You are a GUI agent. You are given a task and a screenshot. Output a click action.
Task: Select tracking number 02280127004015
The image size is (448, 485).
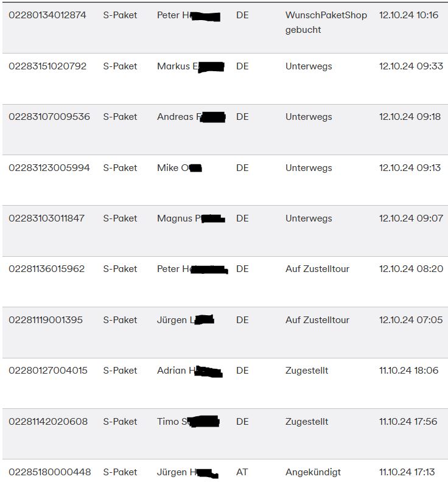pyautogui.click(x=48, y=371)
